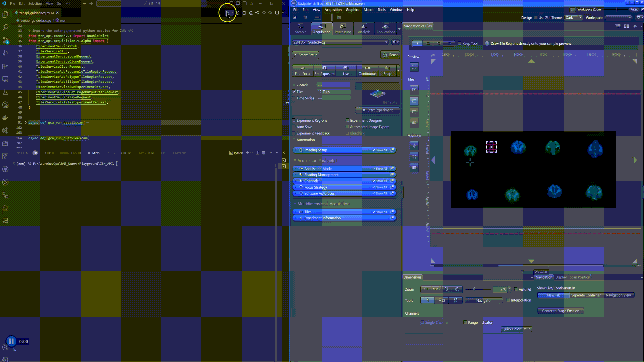The width and height of the screenshot is (644, 362).
Task: Start Live camera view
Action: pos(346,70)
